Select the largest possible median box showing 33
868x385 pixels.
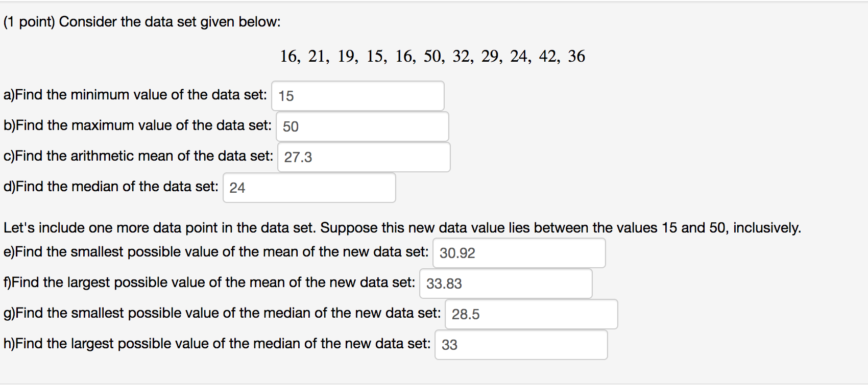[x=520, y=345]
